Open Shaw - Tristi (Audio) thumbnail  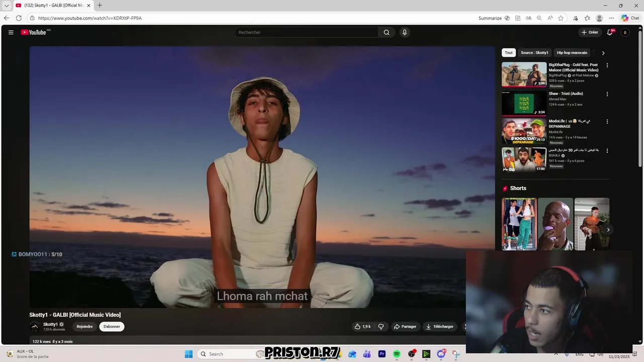(524, 103)
